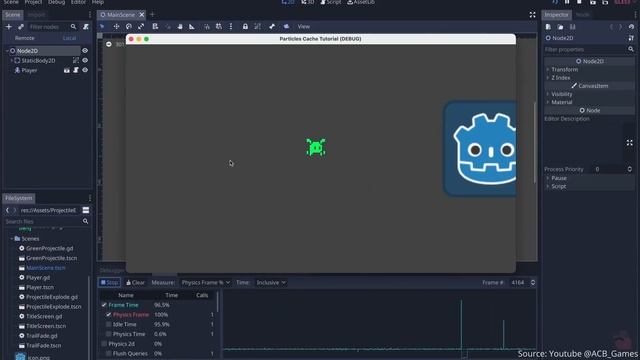Open the skeleton bone options icon

pyautogui.click(x=272, y=27)
